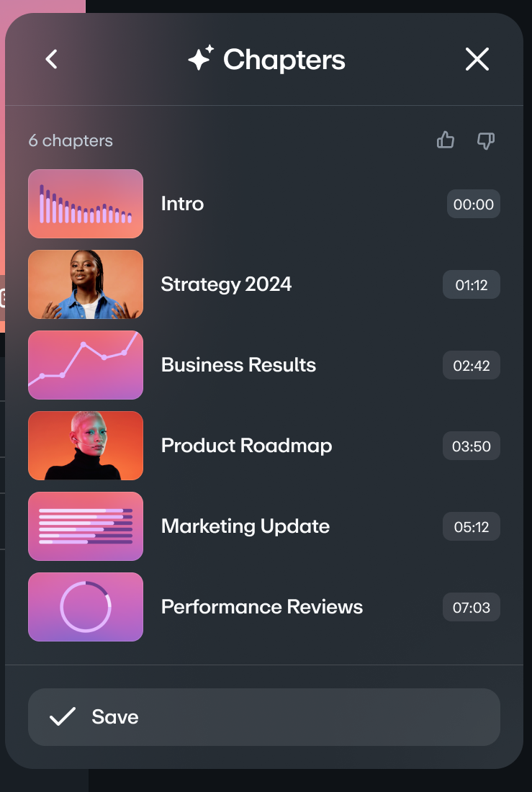532x792 pixels.
Task: Click the 05:12 timestamp badge
Action: 472,527
